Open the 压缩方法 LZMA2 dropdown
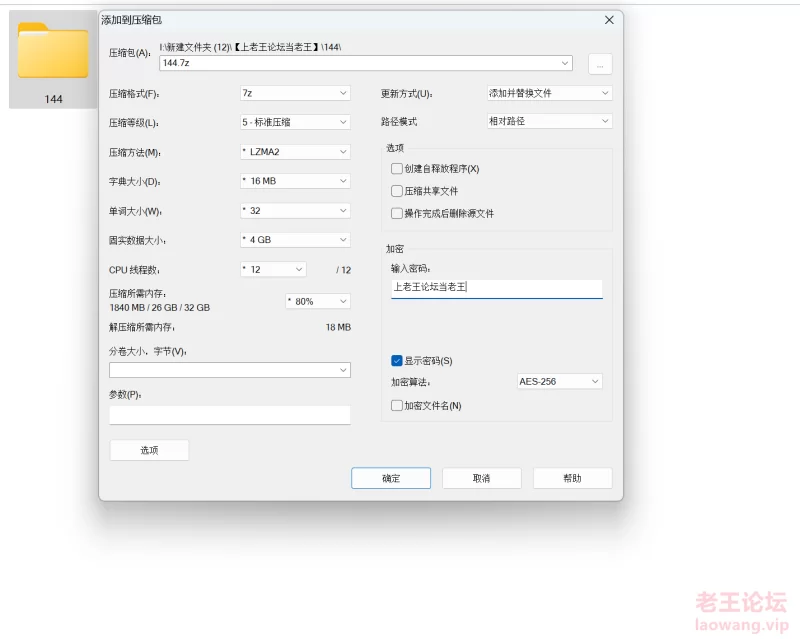This screenshot has height=639, width=800. pos(295,152)
